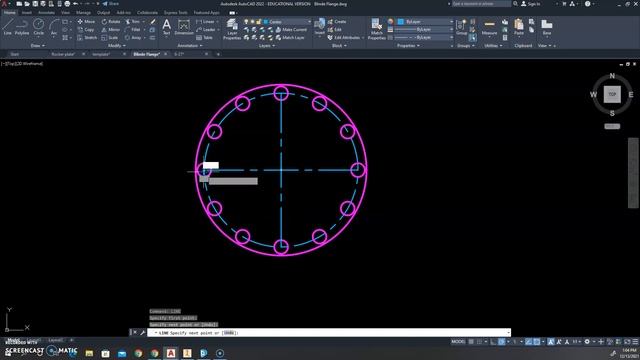This screenshot has height=360, width=640.
Task: Click the TOP face of the ViewCube
Action: click(x=612, y=94)
